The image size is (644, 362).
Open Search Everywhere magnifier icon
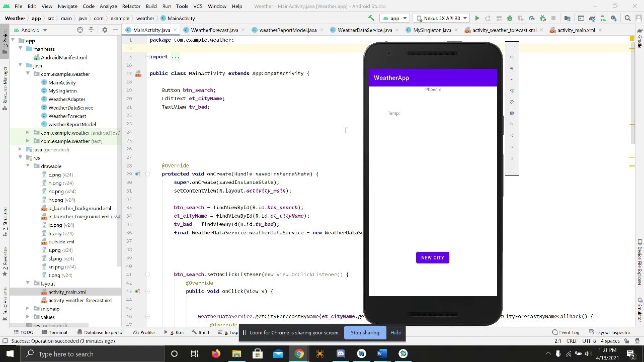[x=627, y=18]
